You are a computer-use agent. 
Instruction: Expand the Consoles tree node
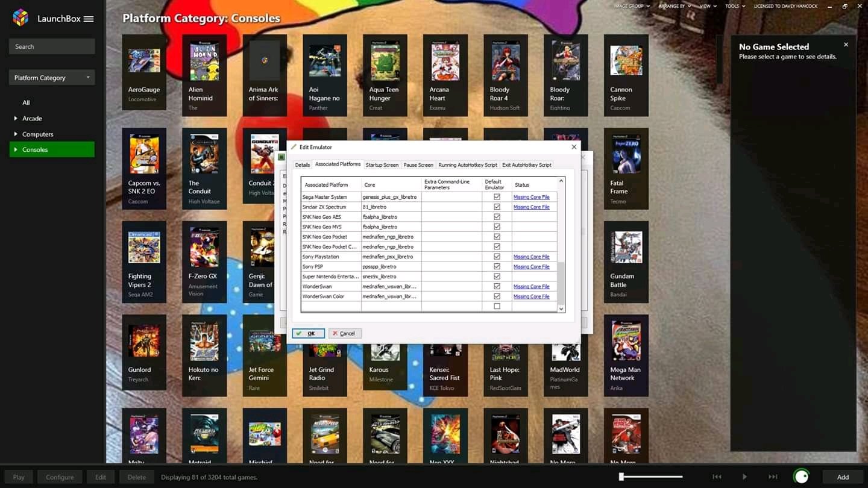click(x=16, y=149)
